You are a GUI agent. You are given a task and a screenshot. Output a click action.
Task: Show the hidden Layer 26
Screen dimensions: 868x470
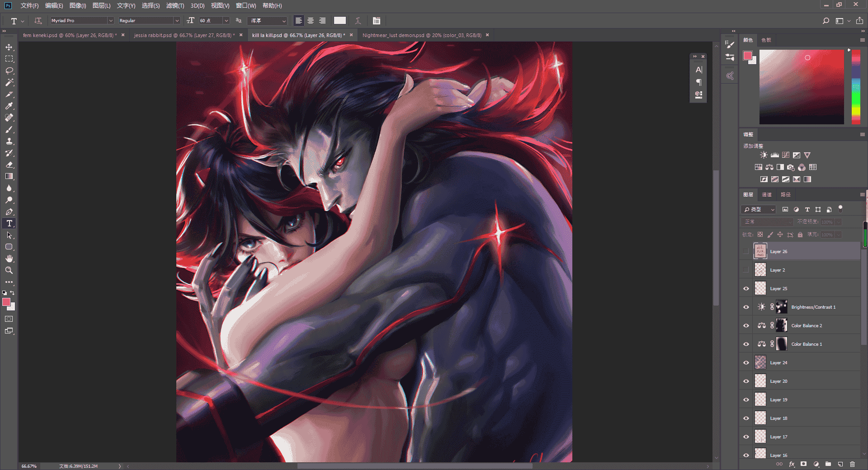tap(746, 251)
